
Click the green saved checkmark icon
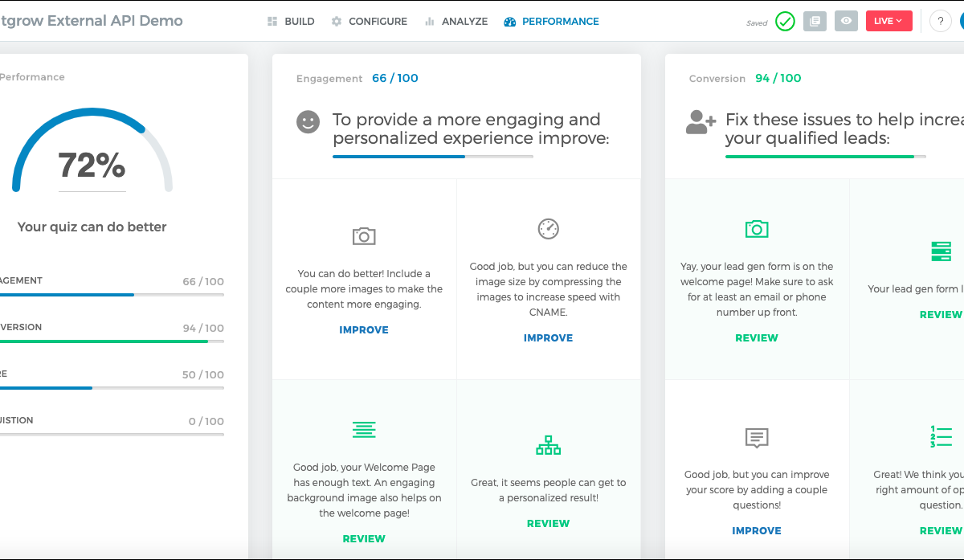785,22
